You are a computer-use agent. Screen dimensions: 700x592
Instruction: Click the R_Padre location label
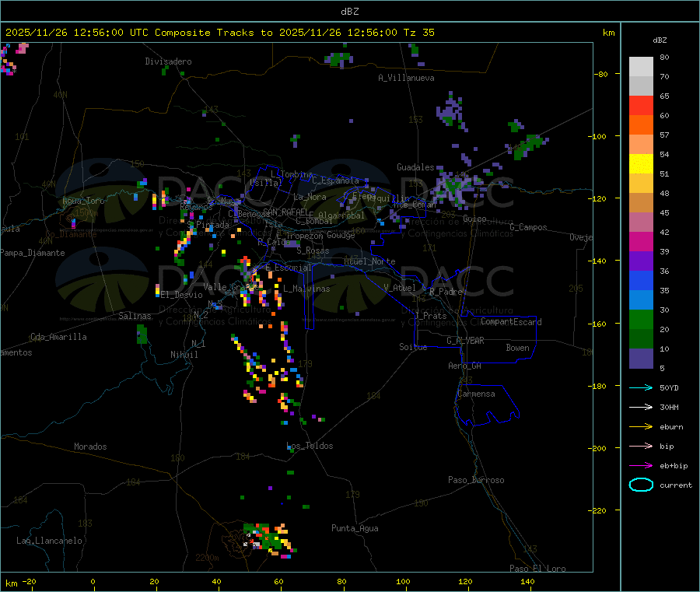tap(446, 292)
